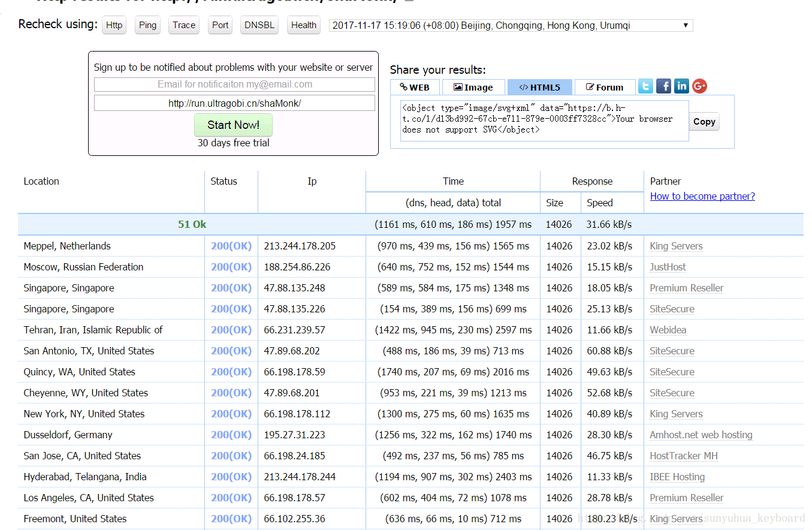Viewport: 812px width, 530px height.
Task: Open 200(OK) status for Tehran, Iran row
Action: (x=231, y=330)
